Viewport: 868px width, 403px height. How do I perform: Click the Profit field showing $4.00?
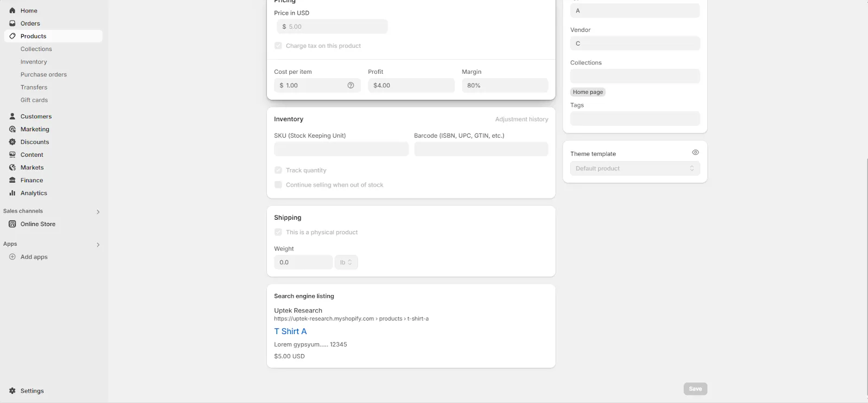point(411,85)
